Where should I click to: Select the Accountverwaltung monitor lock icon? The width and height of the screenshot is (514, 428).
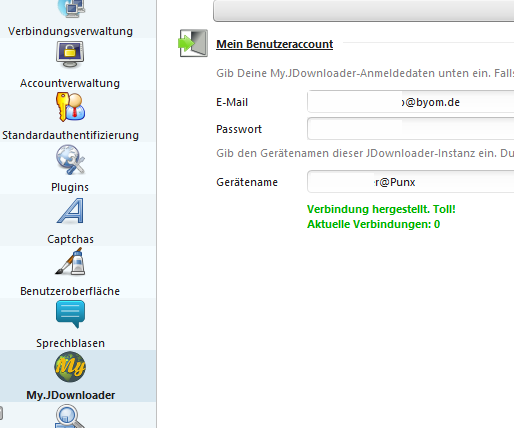(x=70, y=54)
